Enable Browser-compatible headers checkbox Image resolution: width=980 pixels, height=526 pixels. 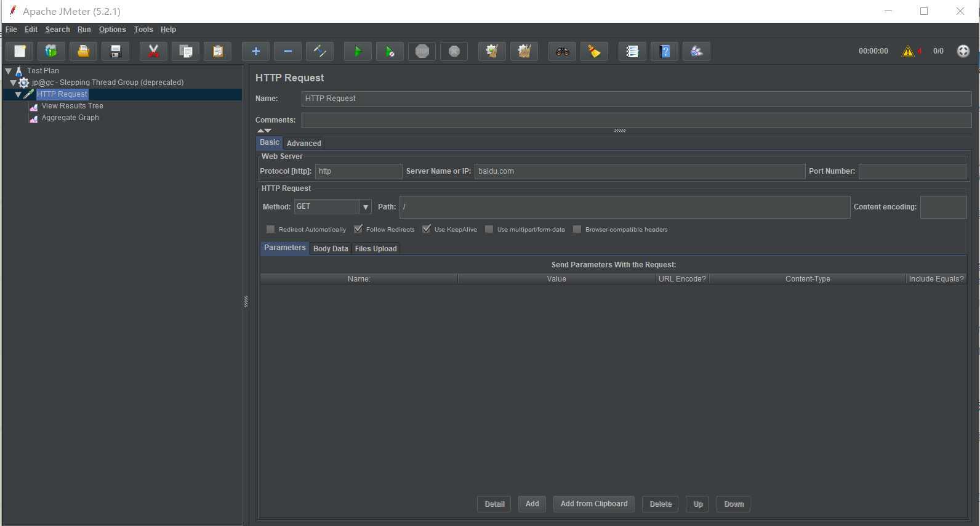coord(577,229)
